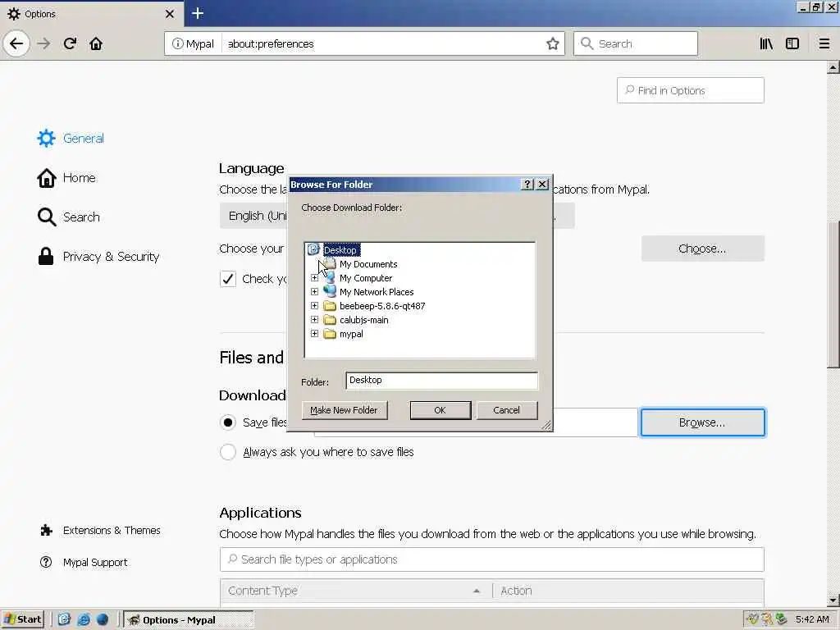The width and height of the screenshot is (840, 630).
Task: Click the third system tray icon
Action: click(781, 619)
